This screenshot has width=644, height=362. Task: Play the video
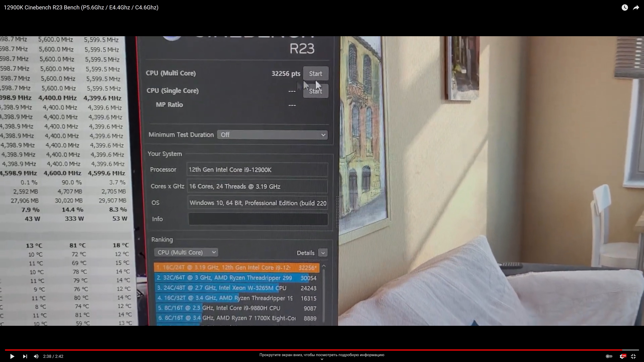[12, 356]
